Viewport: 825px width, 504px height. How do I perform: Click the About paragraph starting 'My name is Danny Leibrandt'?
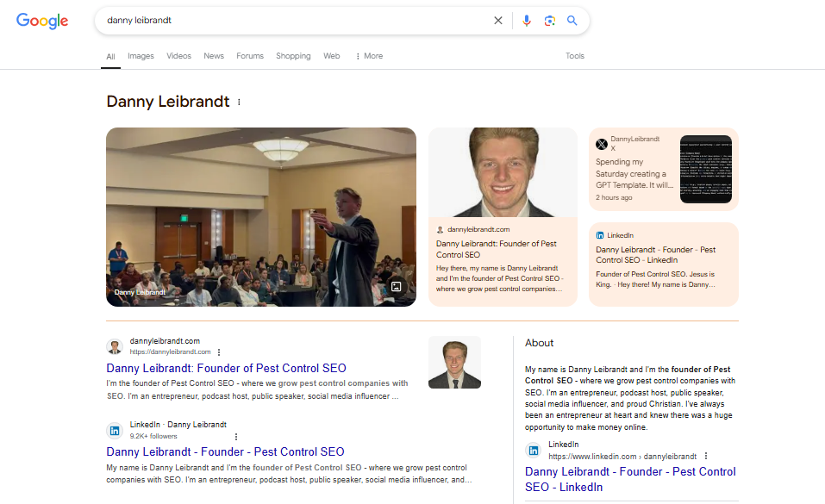[x=630, y=398]
